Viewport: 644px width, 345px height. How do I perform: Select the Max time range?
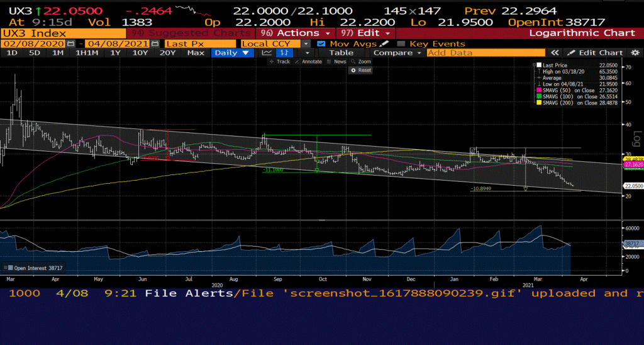pyautogui.click(x=196, y=53)
